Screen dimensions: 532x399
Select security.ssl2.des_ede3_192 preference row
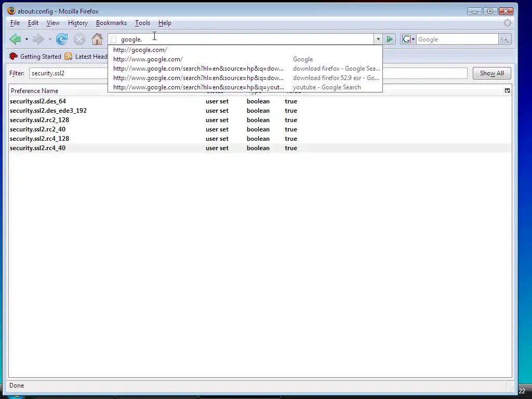pyautogui.click(x=260, y=111)
